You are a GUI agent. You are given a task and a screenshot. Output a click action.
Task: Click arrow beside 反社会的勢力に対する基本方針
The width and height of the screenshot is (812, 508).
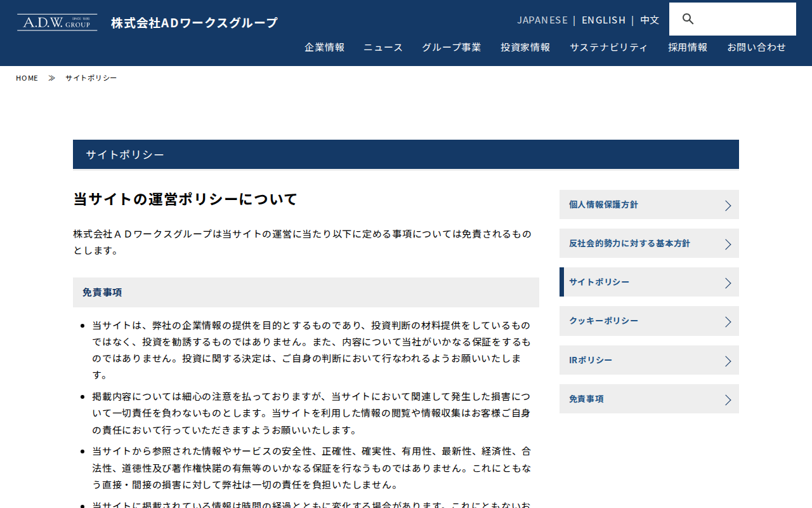(x=728, y=244)
